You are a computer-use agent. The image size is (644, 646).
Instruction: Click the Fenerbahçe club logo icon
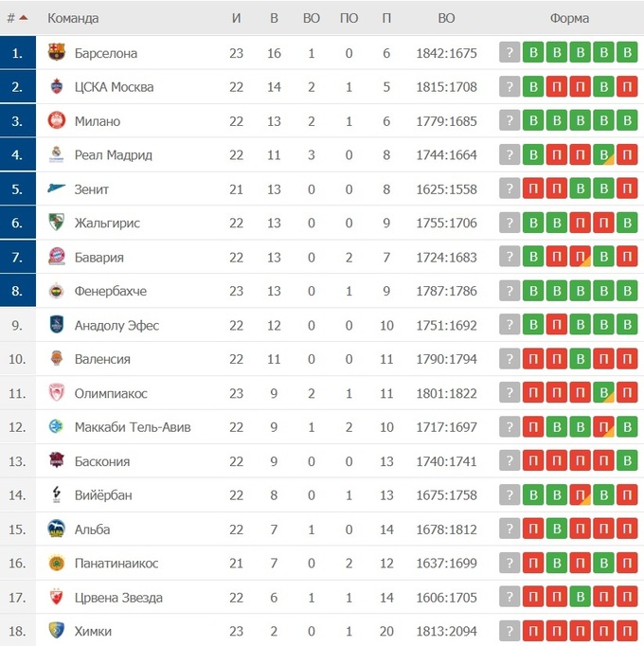click(x=57, y=292)
